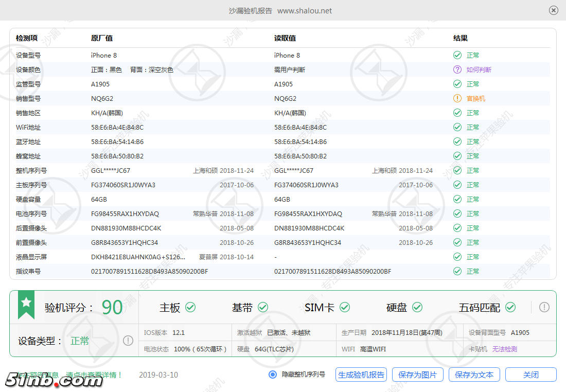This screenshot has width=566, height=392.
Task: Open 无法检测 link beside 卡贴机
Action: [x=504, y=348]
